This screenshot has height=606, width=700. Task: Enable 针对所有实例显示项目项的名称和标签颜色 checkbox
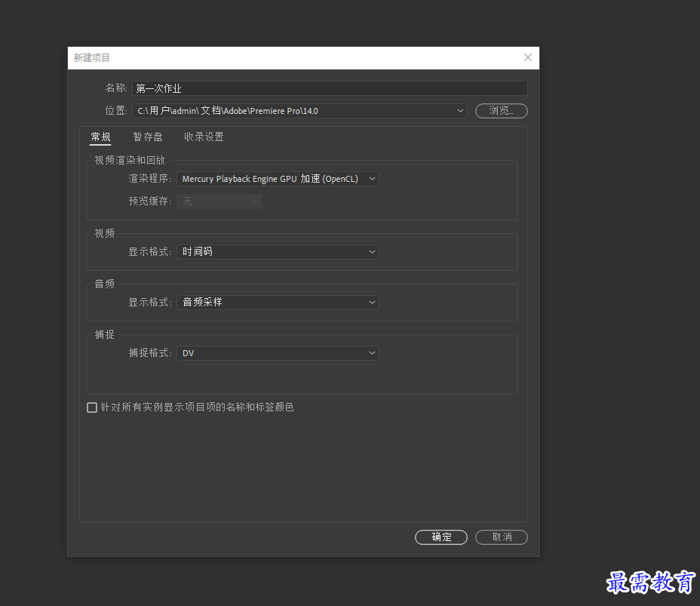coord(92,408)
